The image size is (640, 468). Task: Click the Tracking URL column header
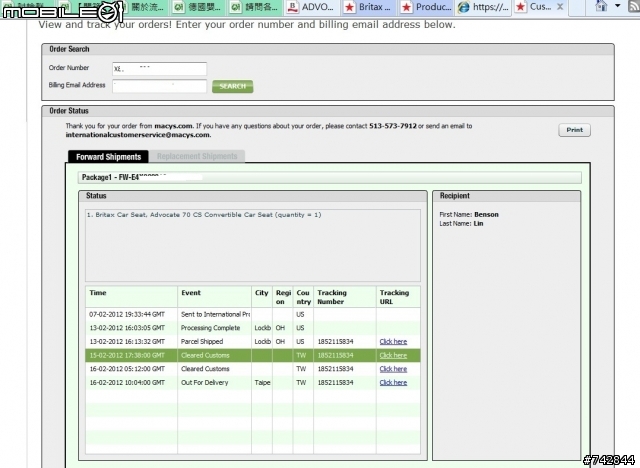click(398, 297)
